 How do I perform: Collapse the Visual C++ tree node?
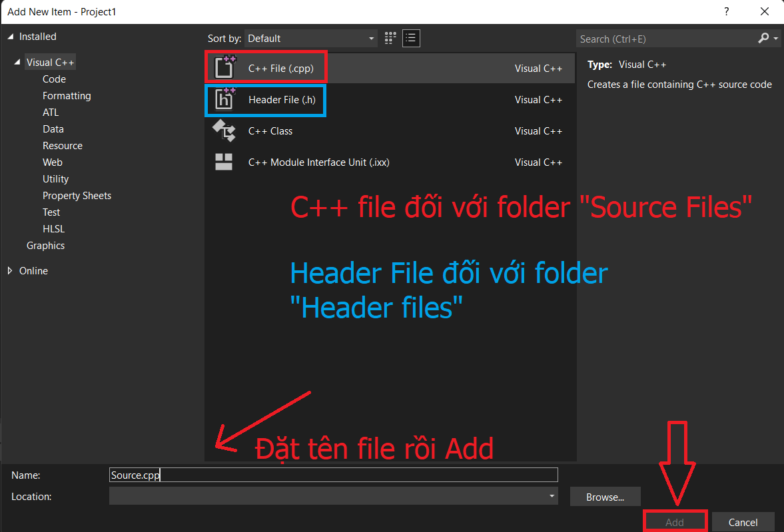coord(17,63)
